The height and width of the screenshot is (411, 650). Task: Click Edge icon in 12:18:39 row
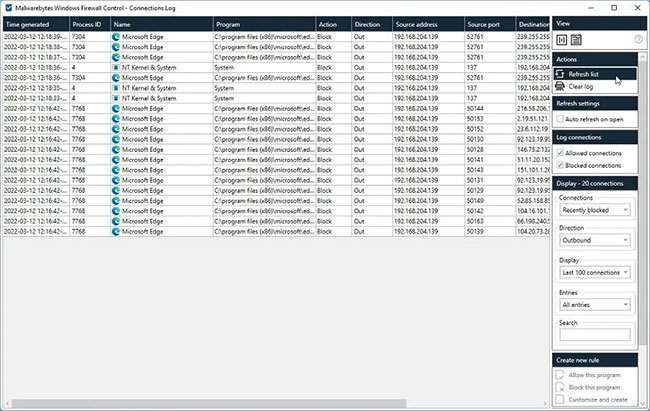pos(116,36)
